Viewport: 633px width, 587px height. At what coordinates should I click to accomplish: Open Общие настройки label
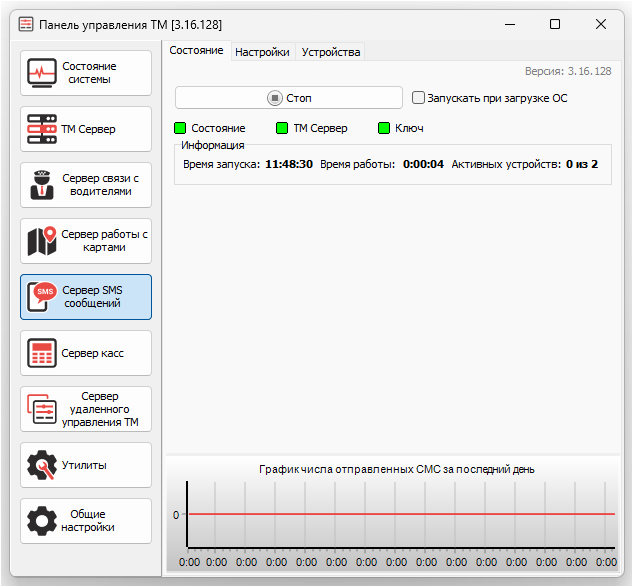[88, 521]
